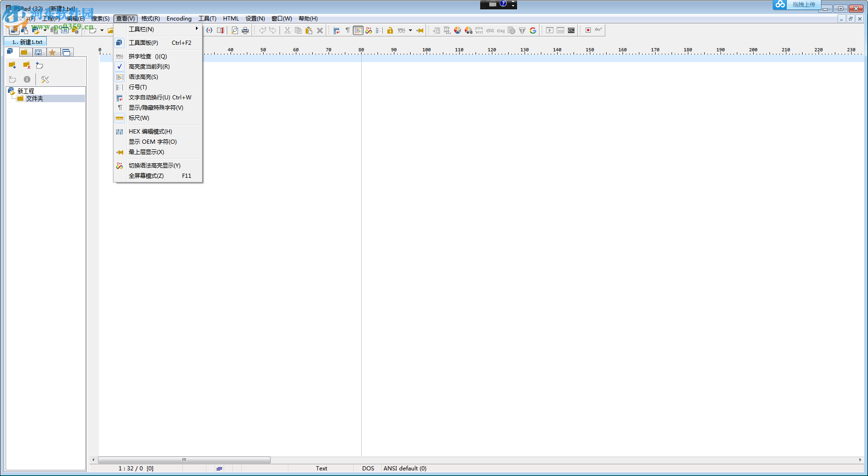Click the add folder icon in project panel

coord(13,65)
